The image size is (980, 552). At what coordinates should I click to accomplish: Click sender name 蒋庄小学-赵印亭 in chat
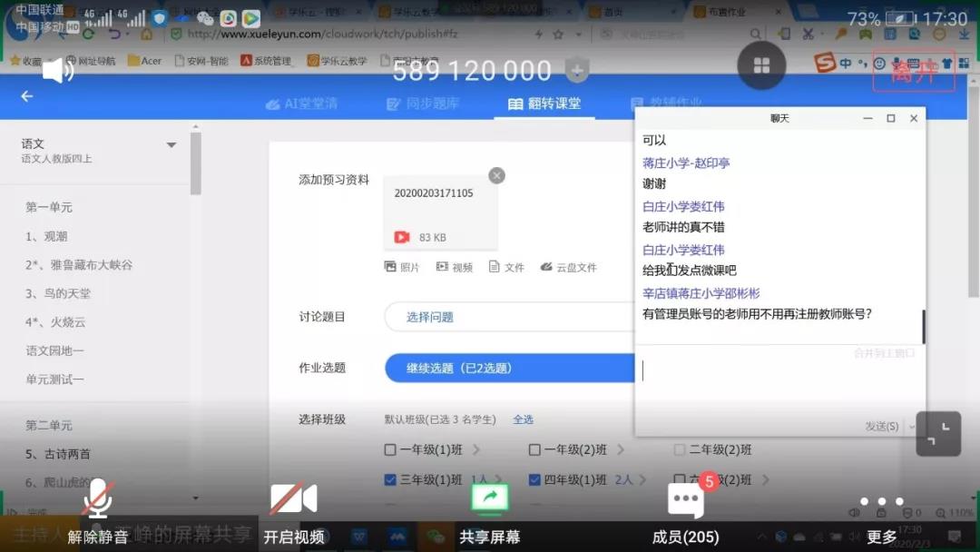(x=686, y=163)
